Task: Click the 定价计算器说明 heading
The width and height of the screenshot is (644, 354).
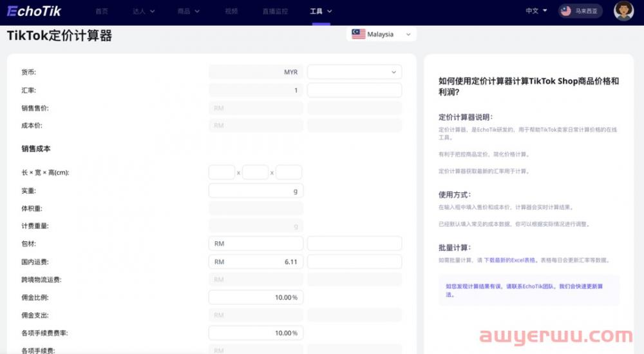Action: [x=466, y=117]
